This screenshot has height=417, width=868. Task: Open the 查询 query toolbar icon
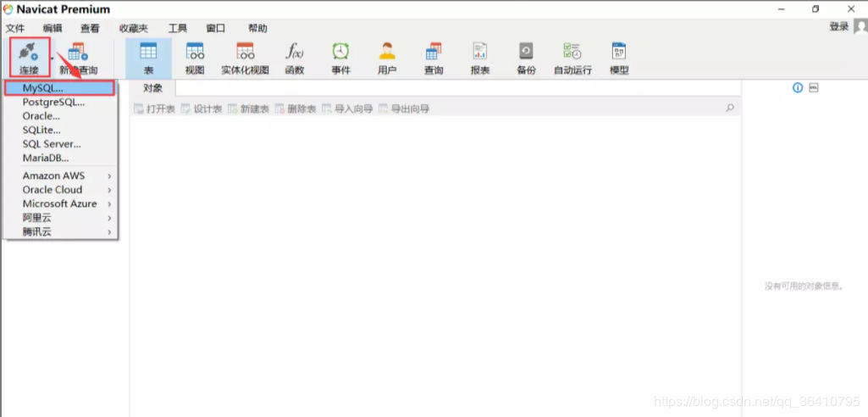pos(434,52)
